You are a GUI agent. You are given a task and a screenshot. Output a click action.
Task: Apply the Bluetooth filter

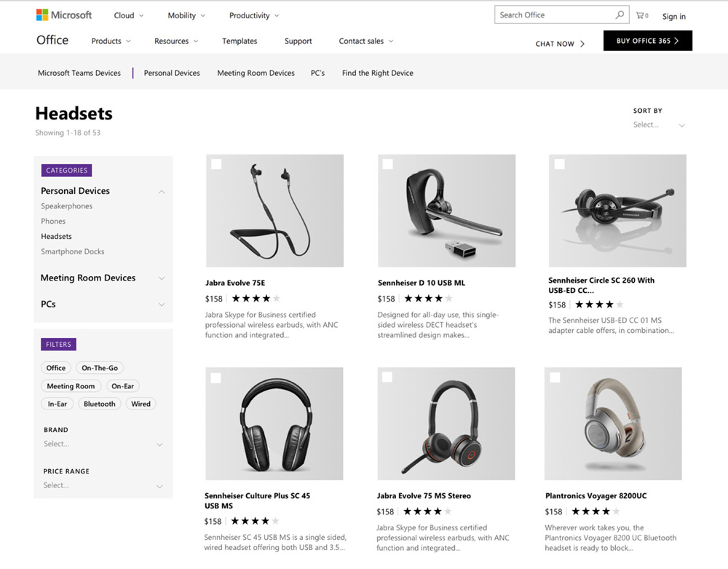click(99, 404)
